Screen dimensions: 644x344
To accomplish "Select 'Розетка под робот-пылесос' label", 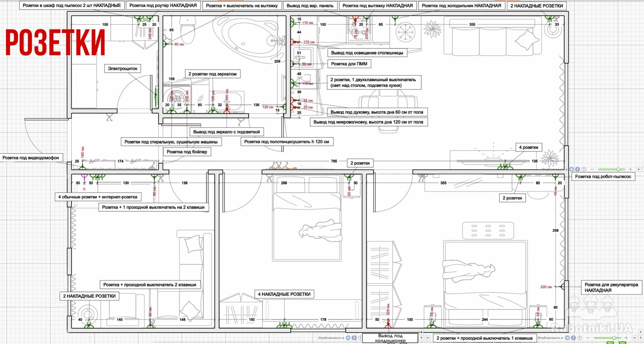I will click(603, 177).
